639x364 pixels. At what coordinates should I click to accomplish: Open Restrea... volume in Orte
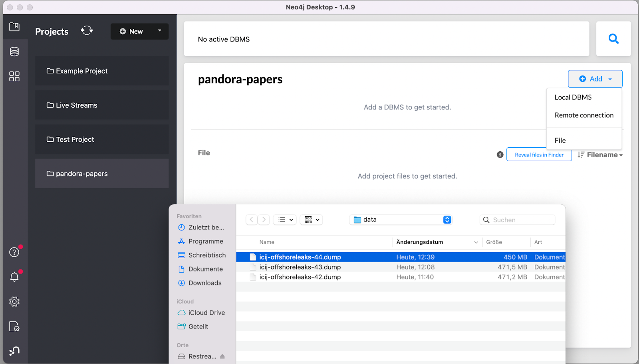[x=197, y=356]
